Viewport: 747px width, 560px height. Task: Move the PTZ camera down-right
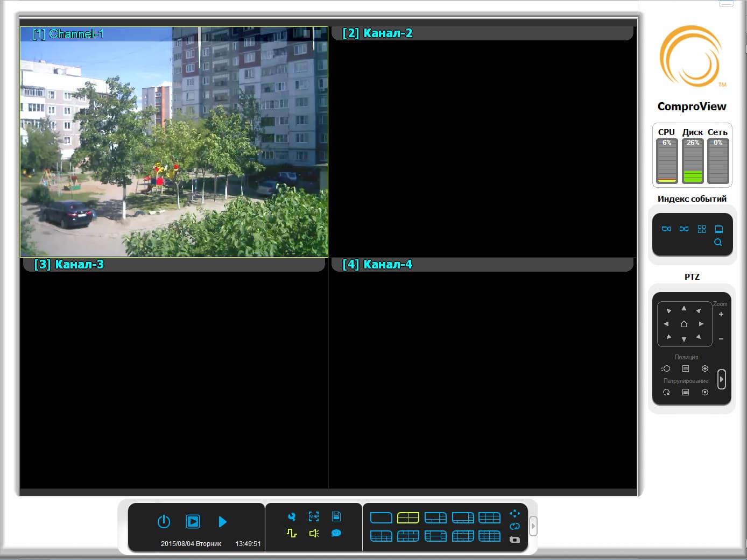[x=699, y=337]
